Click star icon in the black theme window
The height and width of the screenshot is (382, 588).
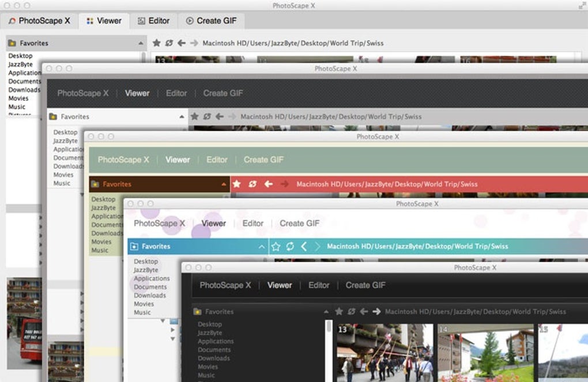tap(339, 312)
